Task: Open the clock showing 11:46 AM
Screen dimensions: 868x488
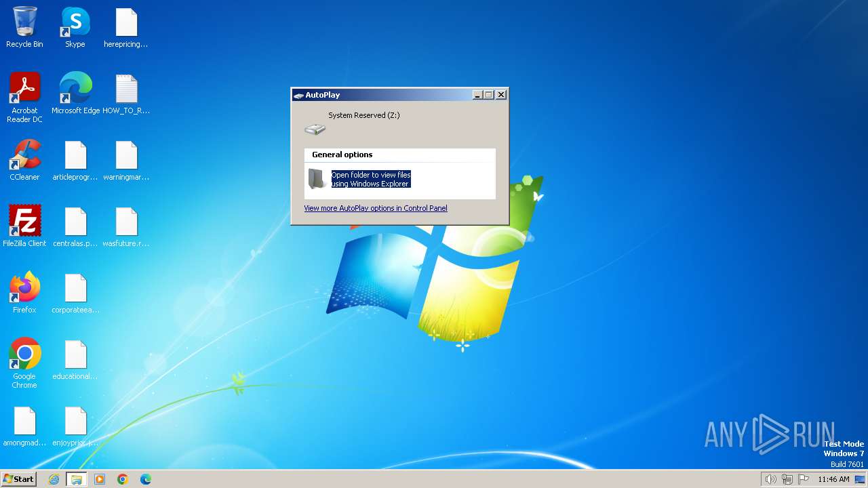Action: point(833,479)
